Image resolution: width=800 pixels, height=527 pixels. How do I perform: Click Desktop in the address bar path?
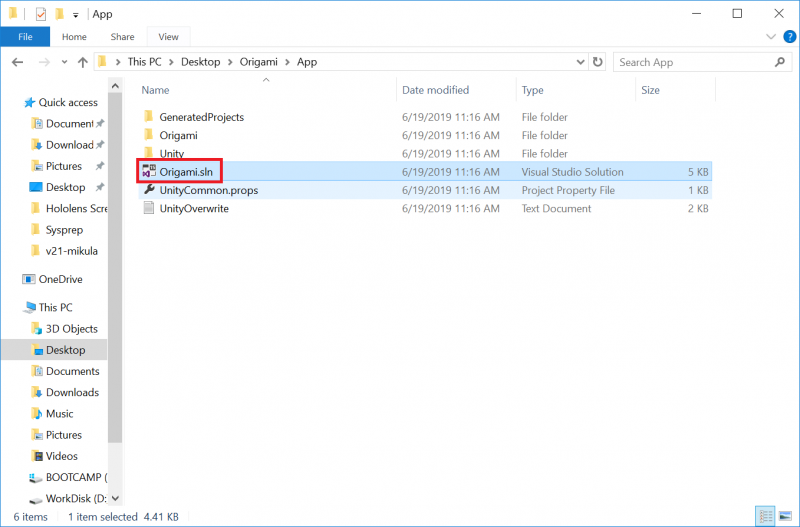click(x=201, y=62)
